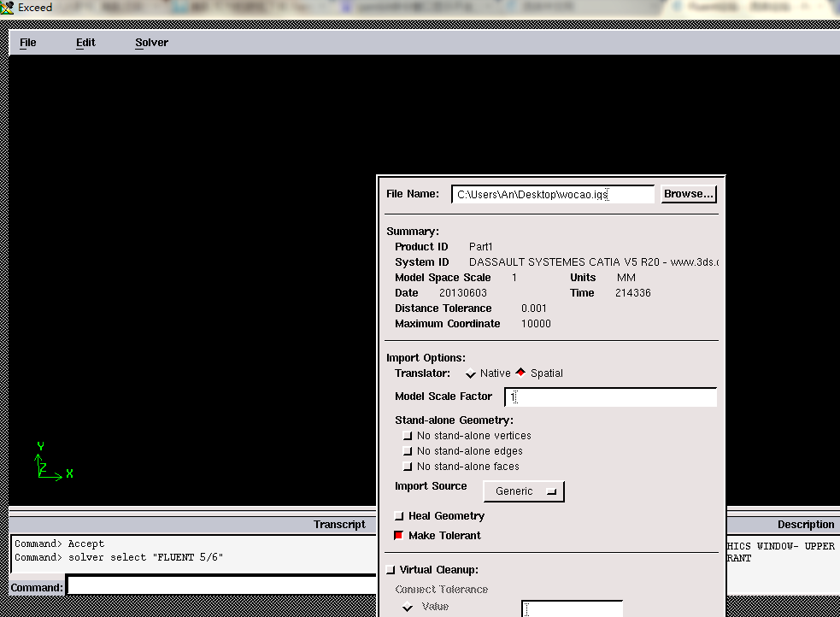
Task: Click the XYZ coordinate axis indicator
Action: 50,463
